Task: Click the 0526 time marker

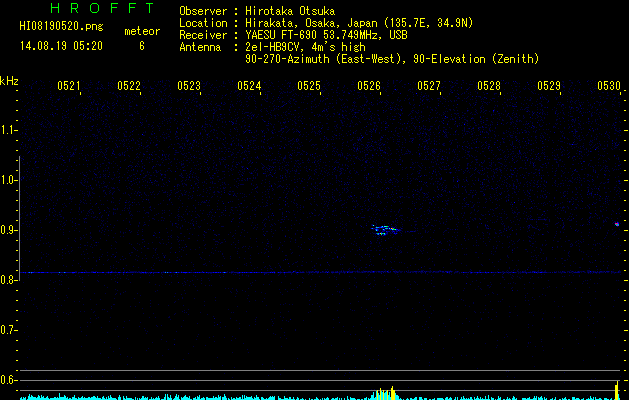Action: (369, 86)
